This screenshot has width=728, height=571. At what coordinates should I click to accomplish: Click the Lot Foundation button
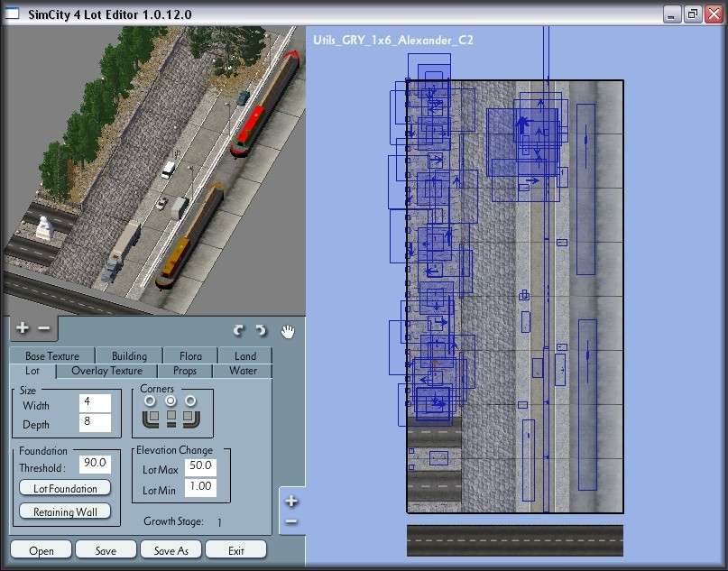tap(65, 488)
